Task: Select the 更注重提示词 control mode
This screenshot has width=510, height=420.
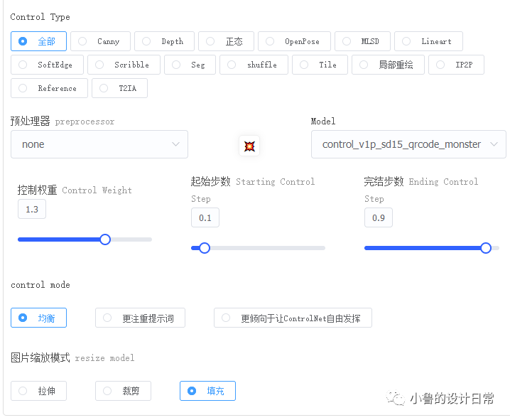Action: point(140,318)
